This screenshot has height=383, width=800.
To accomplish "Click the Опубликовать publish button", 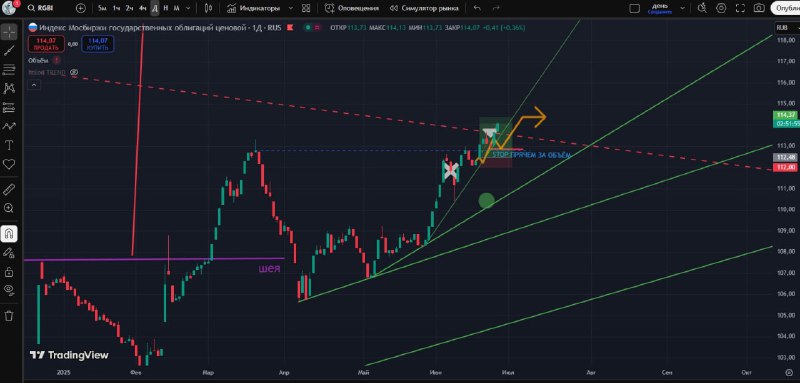I will [x=786, y=8].
